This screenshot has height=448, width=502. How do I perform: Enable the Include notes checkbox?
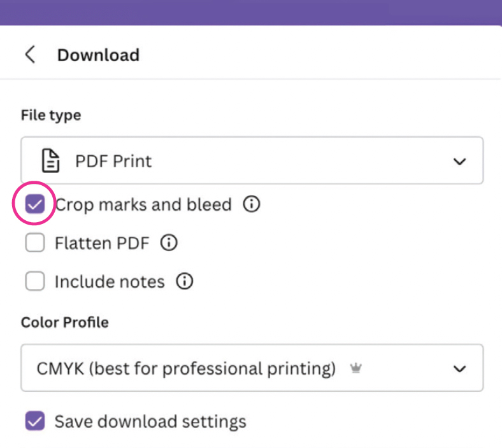click(x=34, y=281)
